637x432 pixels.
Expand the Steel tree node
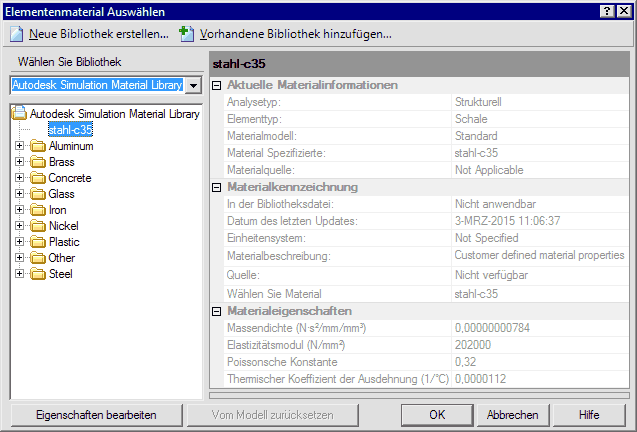pyautogui.click(x=19, y=274)
